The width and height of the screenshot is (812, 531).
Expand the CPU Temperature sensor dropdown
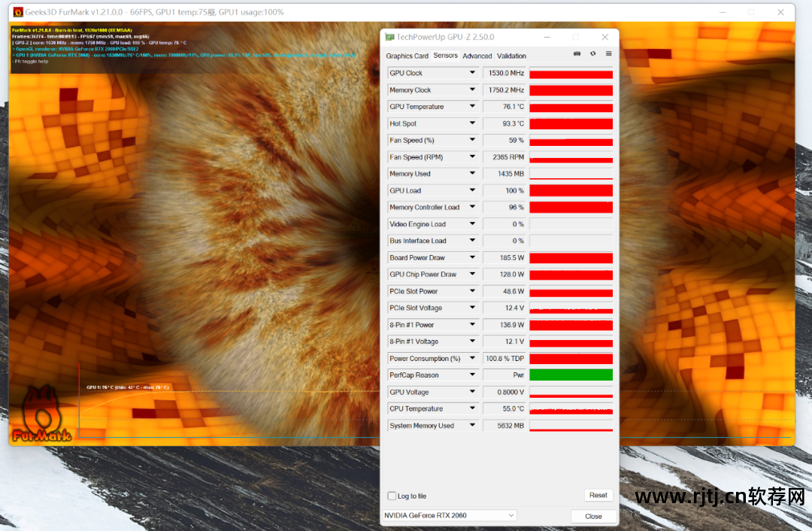[472, 408]
